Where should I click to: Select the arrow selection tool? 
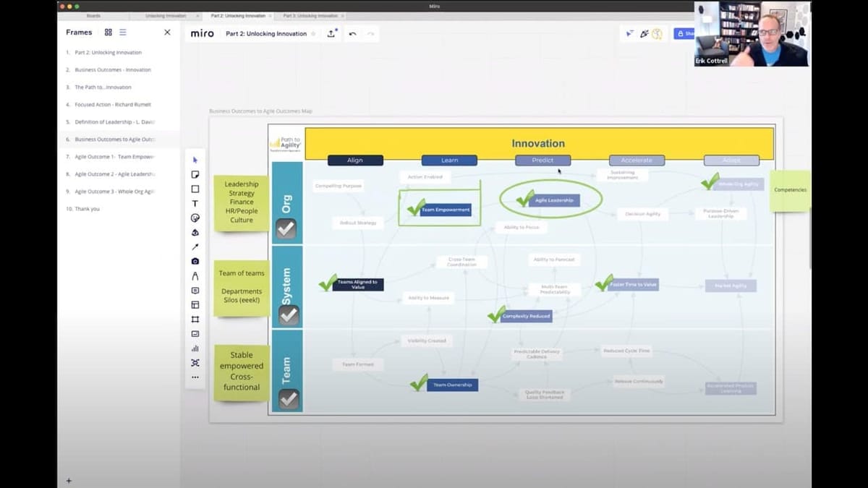pos(195,159)
